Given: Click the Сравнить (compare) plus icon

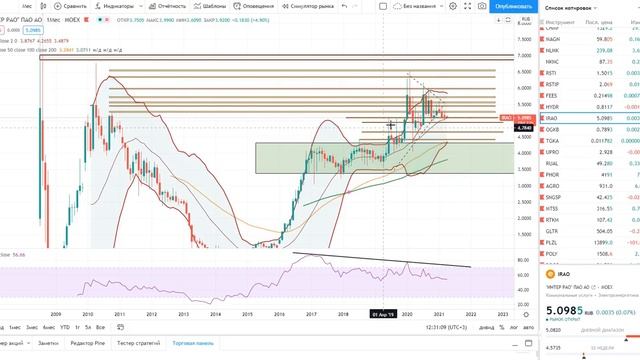Looking at the screenshot, I should pos(58,6).
